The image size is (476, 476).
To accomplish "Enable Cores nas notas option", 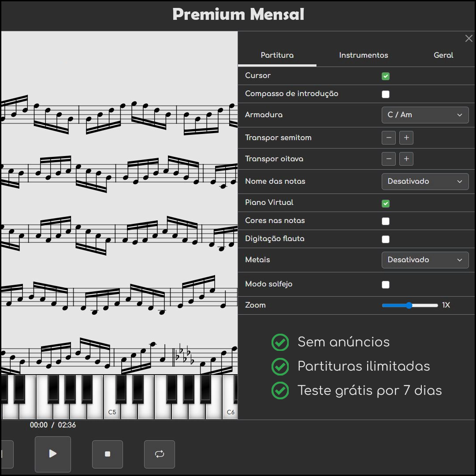I will click(386, 221).
